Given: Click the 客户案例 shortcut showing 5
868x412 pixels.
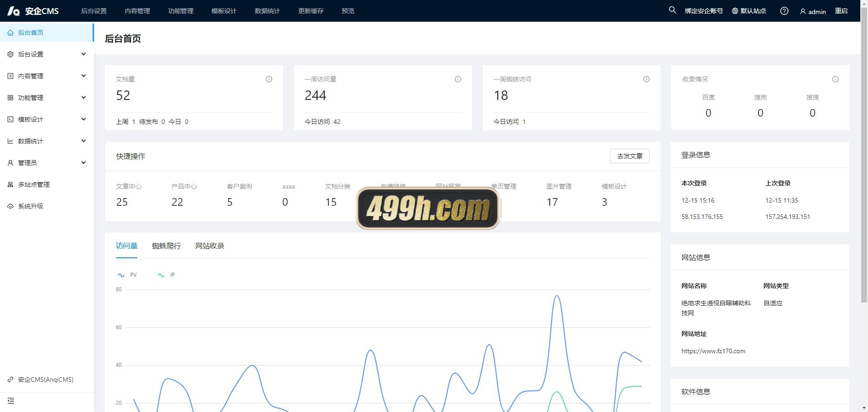Looking at the screenshot, I should pyautogui.click(x=240, y=195).
